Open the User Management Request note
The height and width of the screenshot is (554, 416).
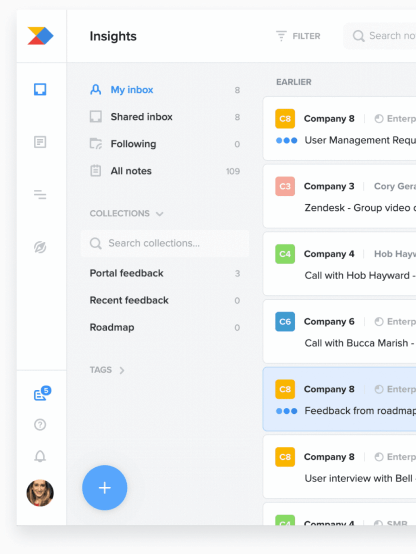(x=339, y=129)
